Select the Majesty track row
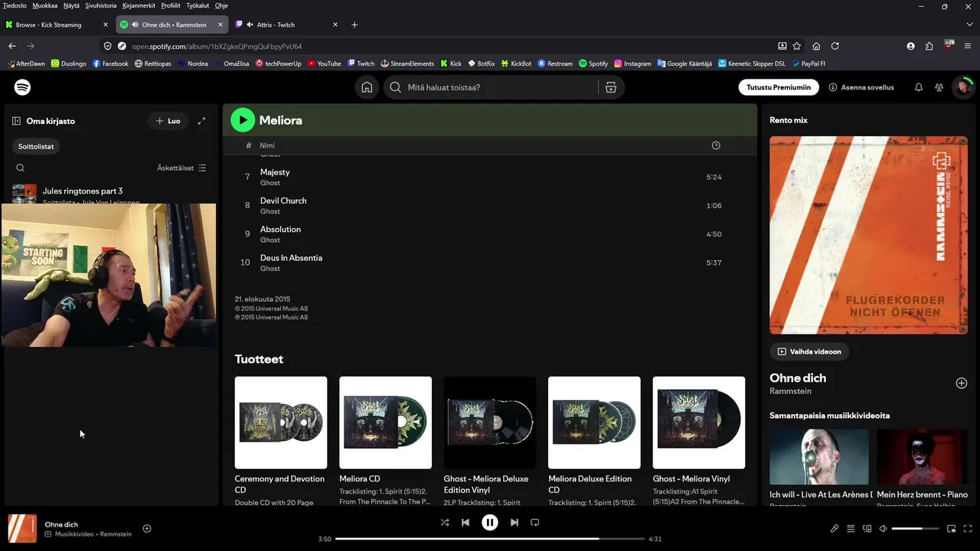This screenshot has height=551, width=980. 489,177
